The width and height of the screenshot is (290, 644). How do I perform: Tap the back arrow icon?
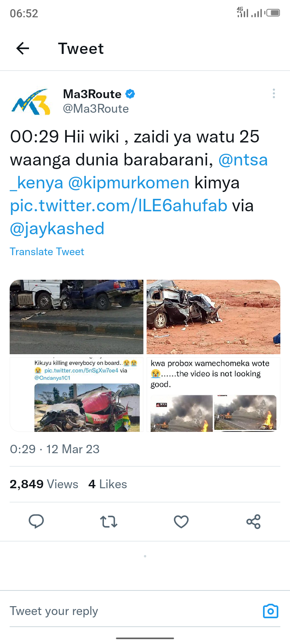coord(23,49)
